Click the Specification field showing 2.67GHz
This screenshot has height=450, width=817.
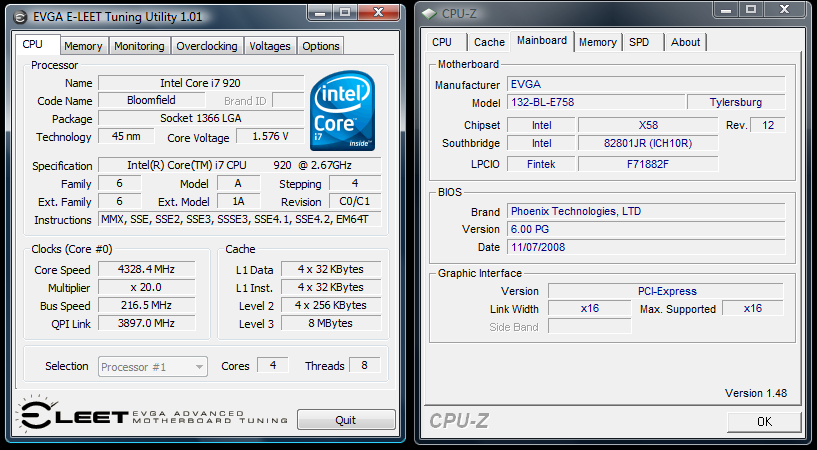coord(240,165)
